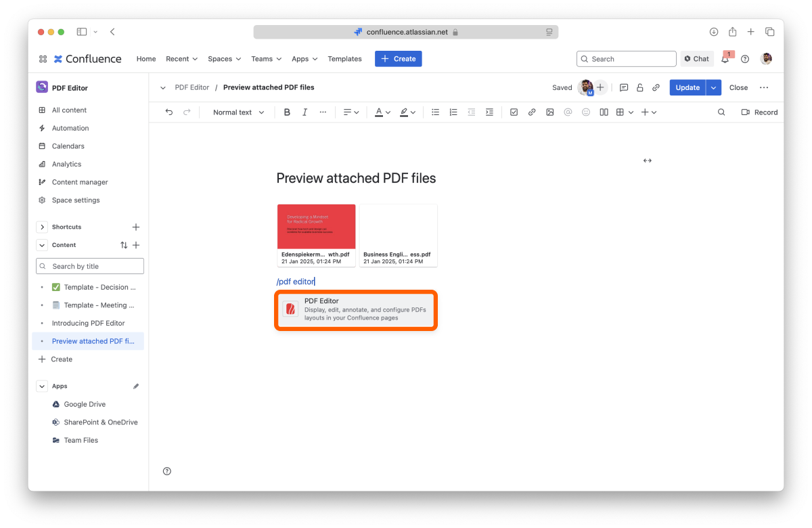
Task: Open the text color dropdown
Action: (383, 112)
